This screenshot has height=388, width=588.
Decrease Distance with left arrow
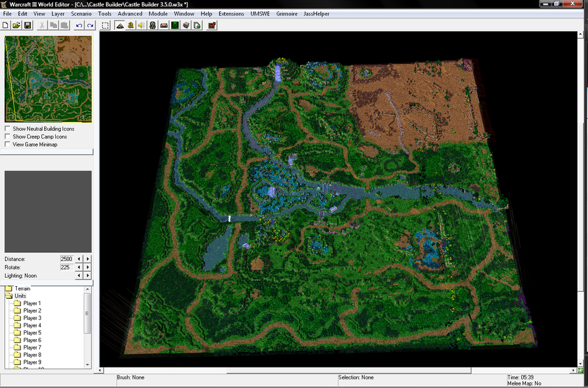79,259
